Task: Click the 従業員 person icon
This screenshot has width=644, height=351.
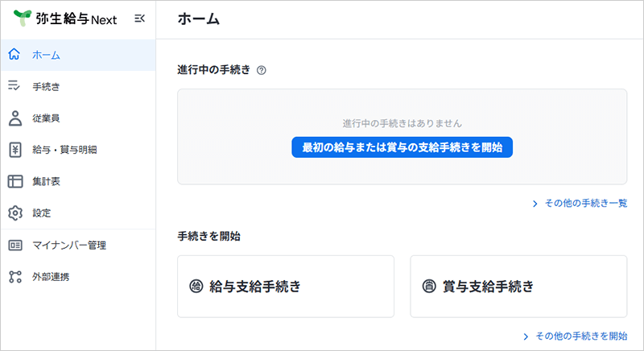Action: point(14,118)
